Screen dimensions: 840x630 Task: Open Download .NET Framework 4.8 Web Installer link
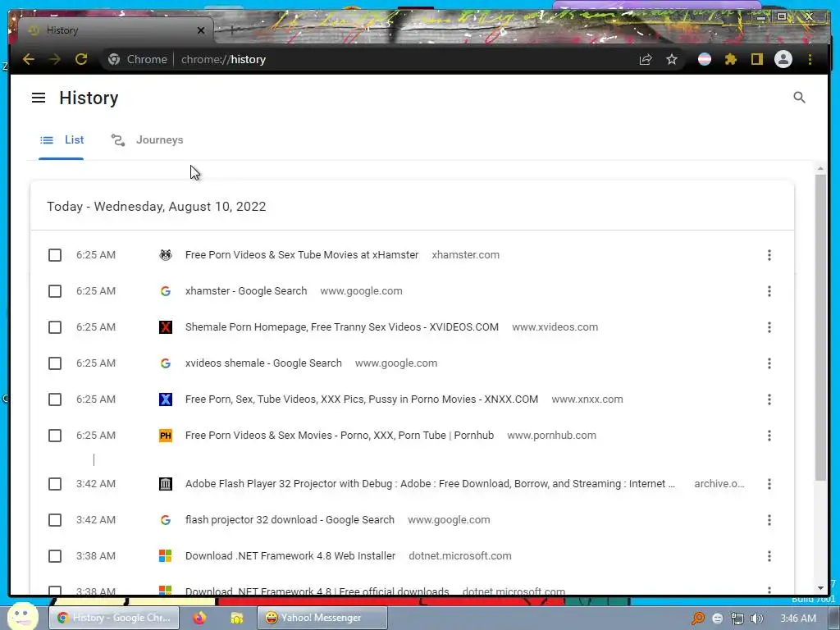pos(290,556)
